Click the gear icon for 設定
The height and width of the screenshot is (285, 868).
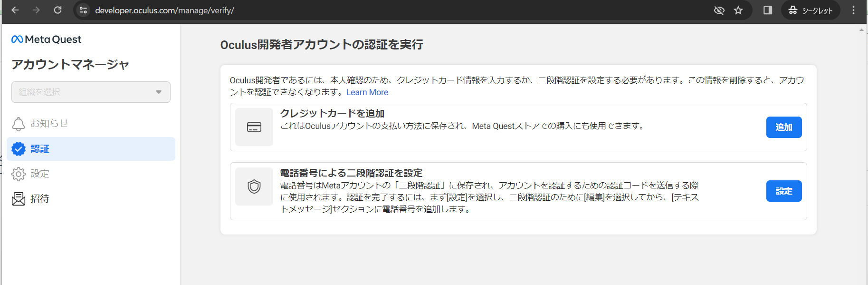coord(18,174)
